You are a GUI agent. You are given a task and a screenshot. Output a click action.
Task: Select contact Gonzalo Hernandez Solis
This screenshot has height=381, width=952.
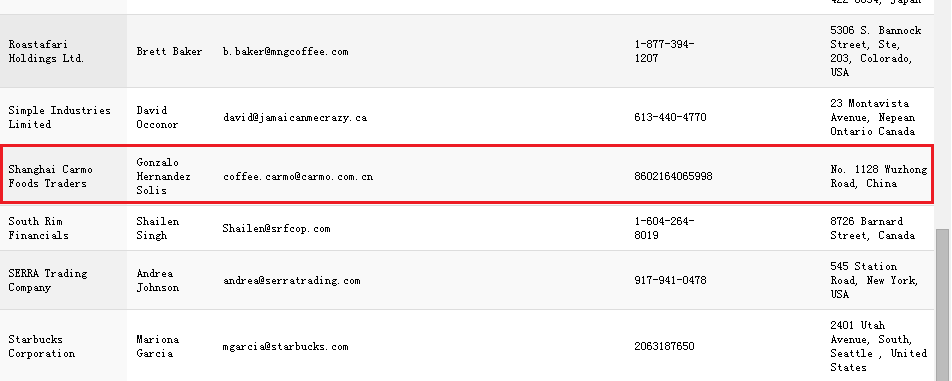point(163,176)
